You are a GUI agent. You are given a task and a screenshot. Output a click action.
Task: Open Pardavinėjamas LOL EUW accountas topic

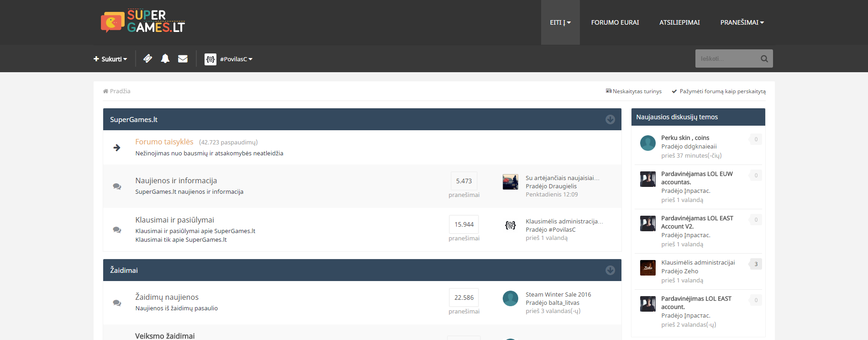(697, 178)
